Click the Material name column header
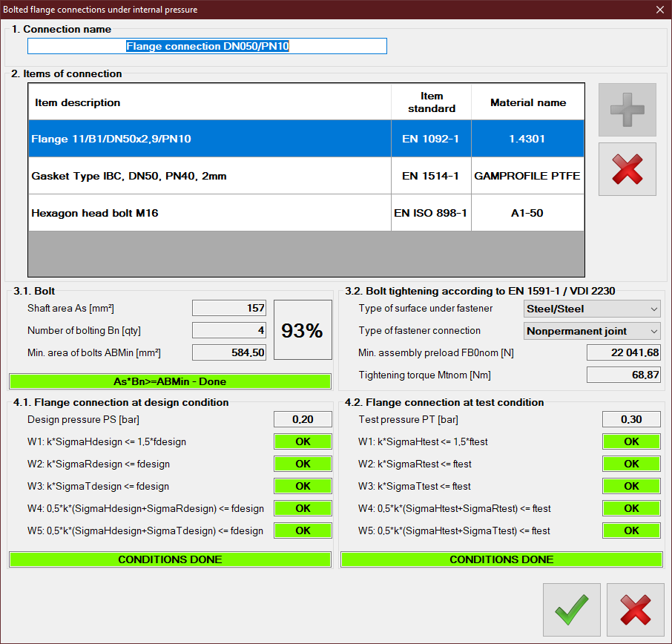Image resolution: width=672 pixels, height=644 pixels. (528, 102)
